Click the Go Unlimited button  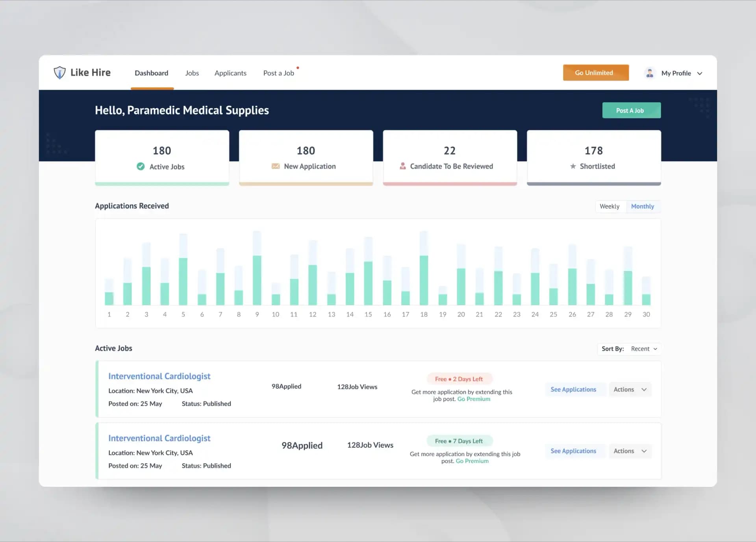tap(595, 73)
